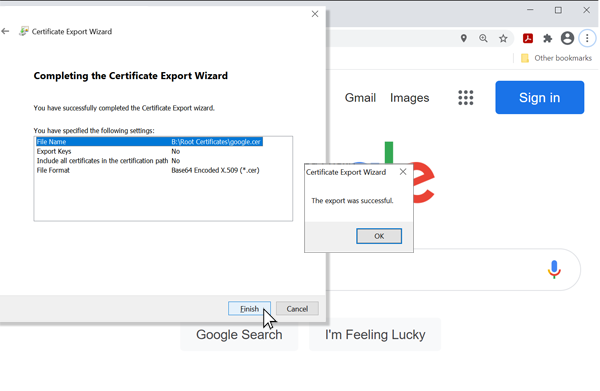Click the I'm Feeling Lucky button
This screenshot has width=600, height=391.
[x=375, y=335]
